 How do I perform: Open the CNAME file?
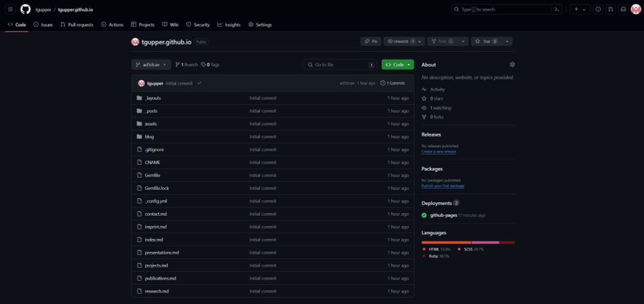point(153,162)
